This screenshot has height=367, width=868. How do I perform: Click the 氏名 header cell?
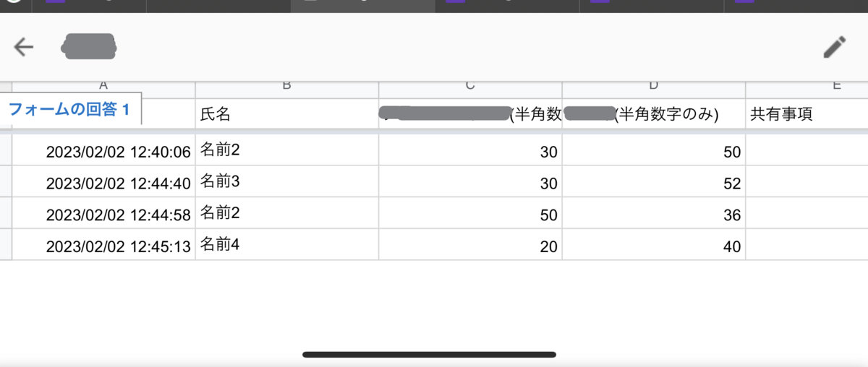[x=286, y=114]
